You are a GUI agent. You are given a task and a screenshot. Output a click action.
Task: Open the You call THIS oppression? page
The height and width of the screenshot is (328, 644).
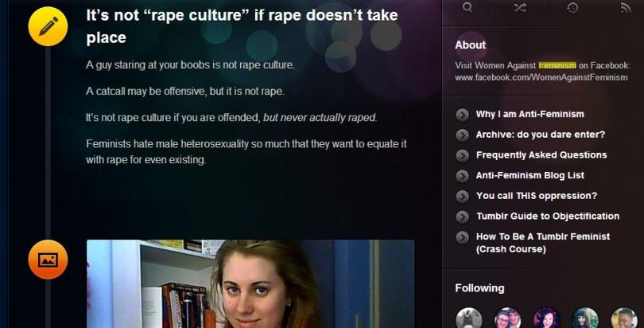click(x=537, y=196)
